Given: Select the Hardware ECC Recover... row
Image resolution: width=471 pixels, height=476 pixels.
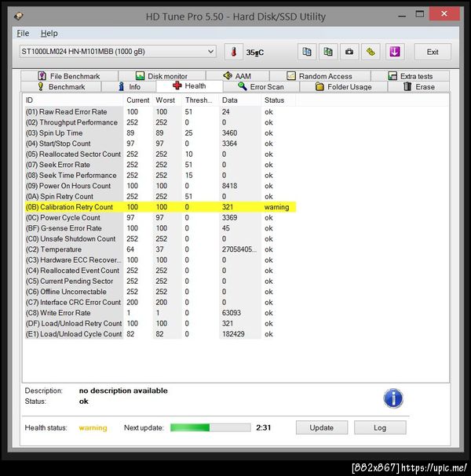Looking at the screenshot, I should coord(160,260).
